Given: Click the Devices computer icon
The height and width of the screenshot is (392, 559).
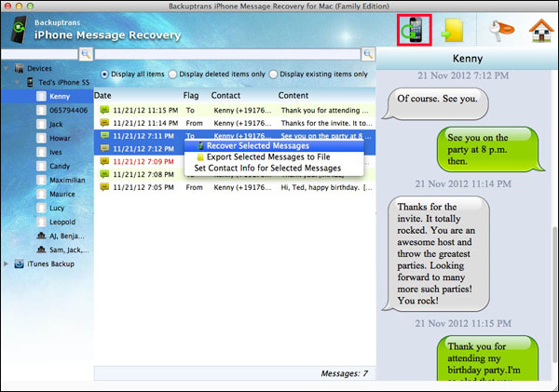Looking at the screenshot, I should tap(19, 68).
